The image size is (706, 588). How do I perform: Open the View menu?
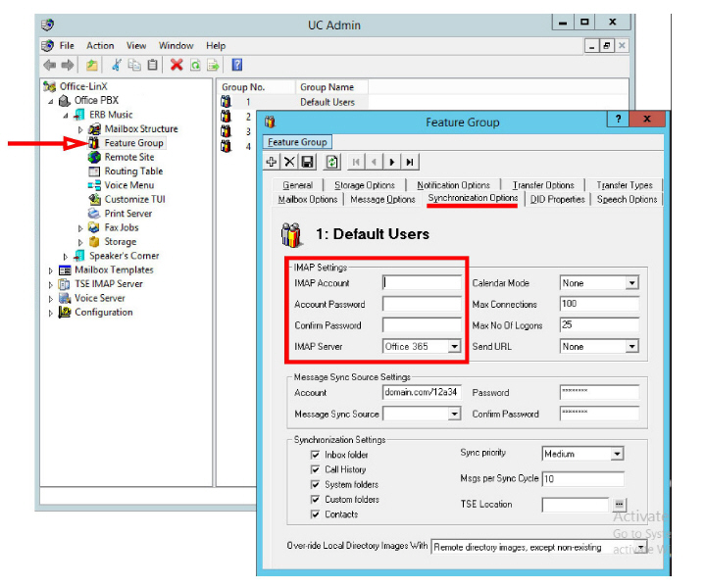pyautogui.click(x=136, y=45)
